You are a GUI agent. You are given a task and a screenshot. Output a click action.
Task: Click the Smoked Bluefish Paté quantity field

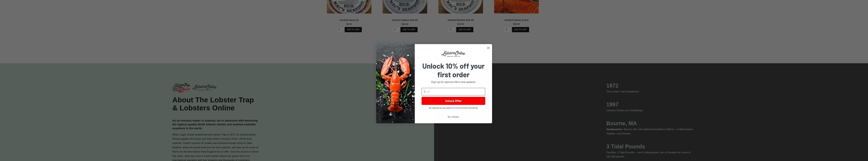tap(451, 30)
